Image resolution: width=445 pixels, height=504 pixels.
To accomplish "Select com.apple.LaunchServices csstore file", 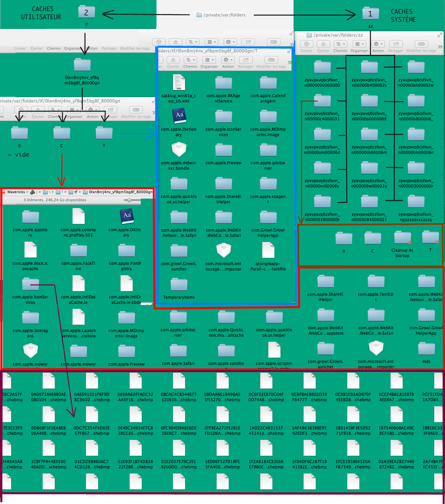I will click(78, 317).
